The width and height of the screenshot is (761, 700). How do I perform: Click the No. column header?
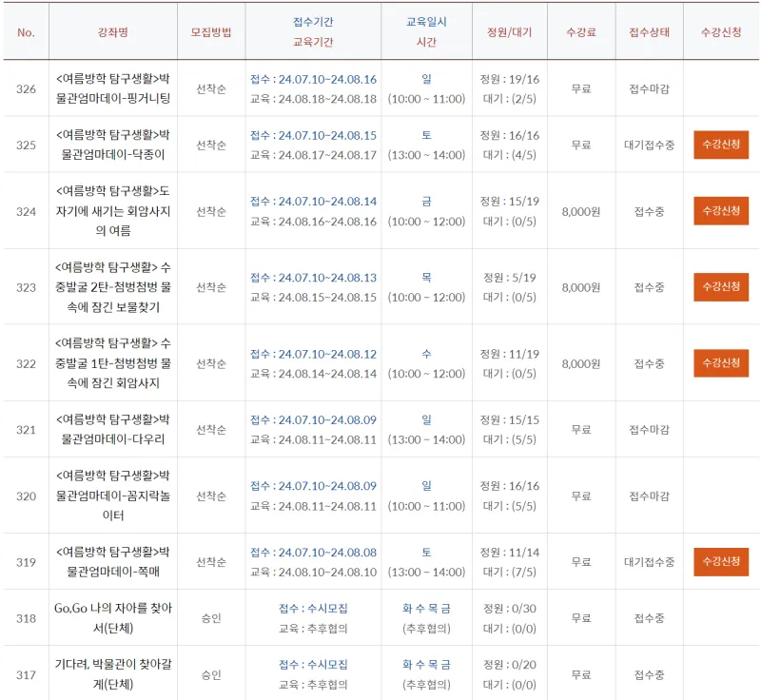coord(26,32)
